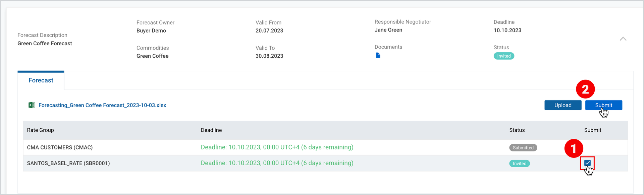Click the Invited status badge in header
Viewport: 644px width, 195px height.
(504, 56)
